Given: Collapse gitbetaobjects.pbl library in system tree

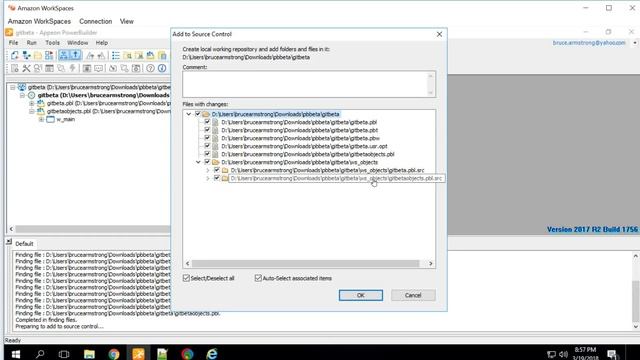Looking at the screenshot, I should 32,111.
